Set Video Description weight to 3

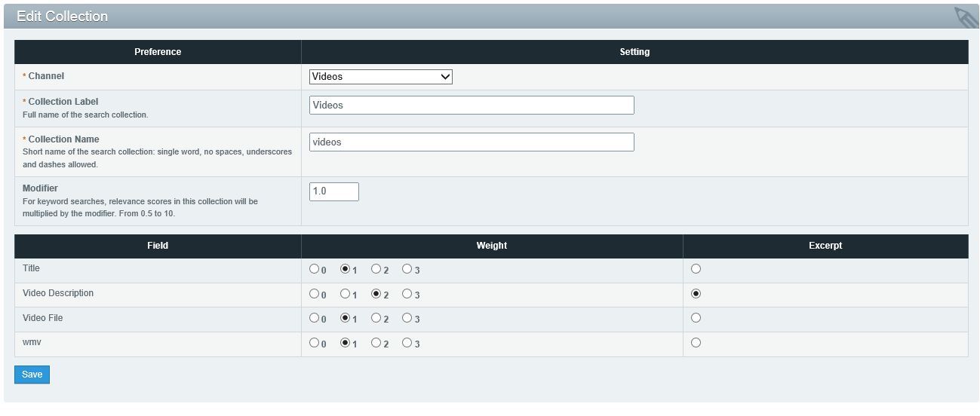pyautogui.click(x=407, y=294)
